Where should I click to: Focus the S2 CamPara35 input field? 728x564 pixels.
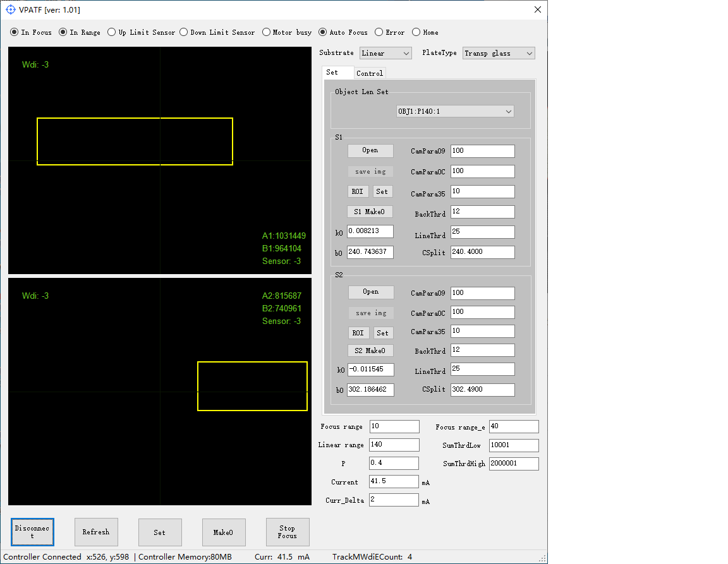click(x=482, y=331)
